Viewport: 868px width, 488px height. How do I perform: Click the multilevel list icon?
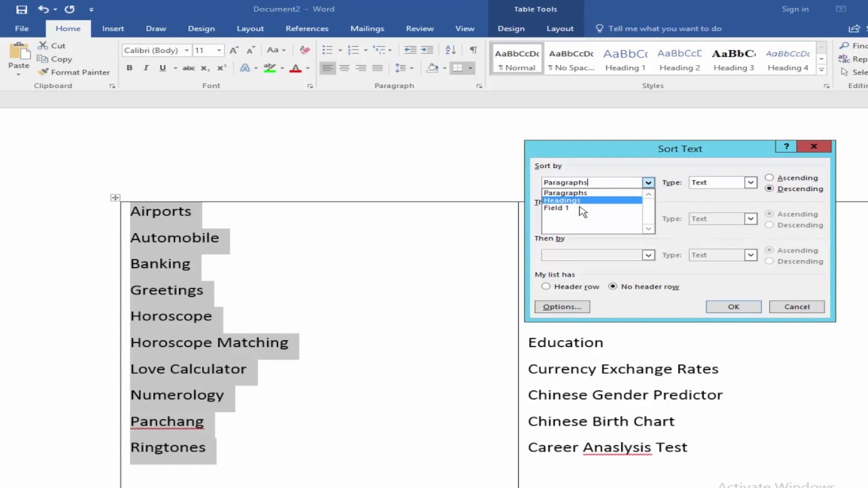[x=378, y=50]
